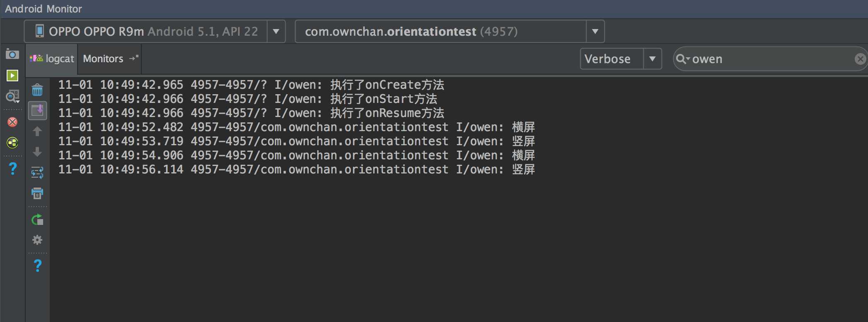Click the print logcat icon
Screen dimensions: 868x322
[37, 193]
